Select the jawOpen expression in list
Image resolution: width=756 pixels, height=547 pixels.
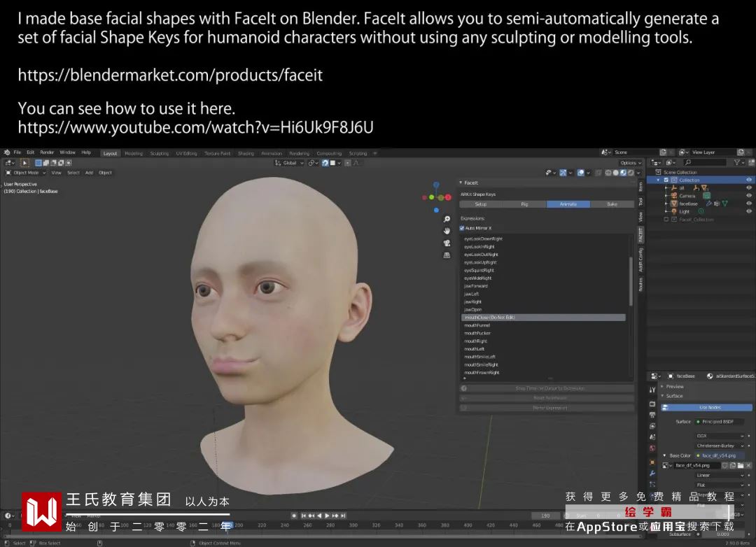[543, 309]
